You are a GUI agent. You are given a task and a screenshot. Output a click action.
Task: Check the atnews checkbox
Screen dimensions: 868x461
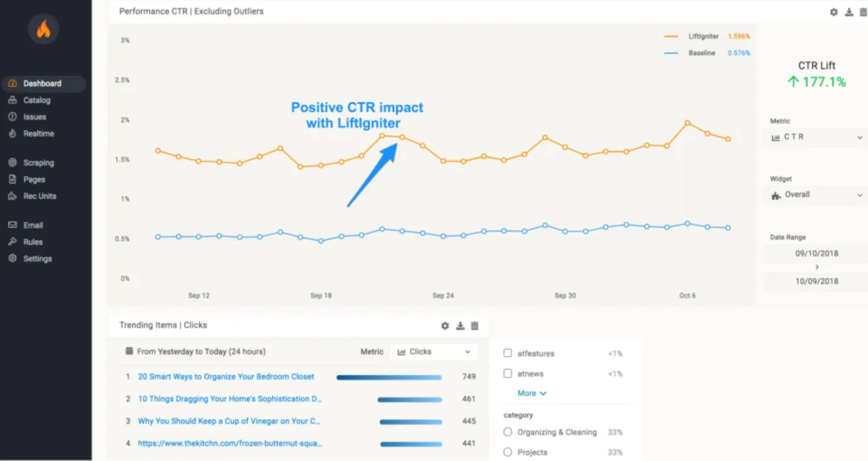click(508, 374)
